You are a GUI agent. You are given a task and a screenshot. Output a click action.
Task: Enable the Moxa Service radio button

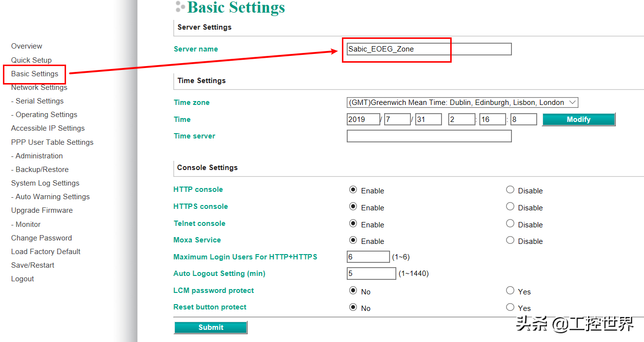click(353, 240)
